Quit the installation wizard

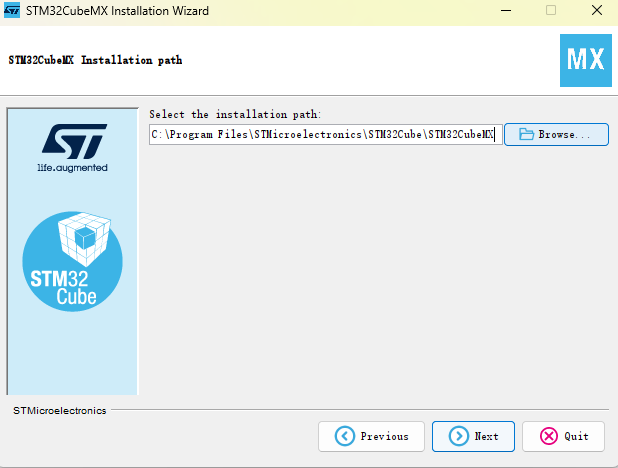pos(563,436)
